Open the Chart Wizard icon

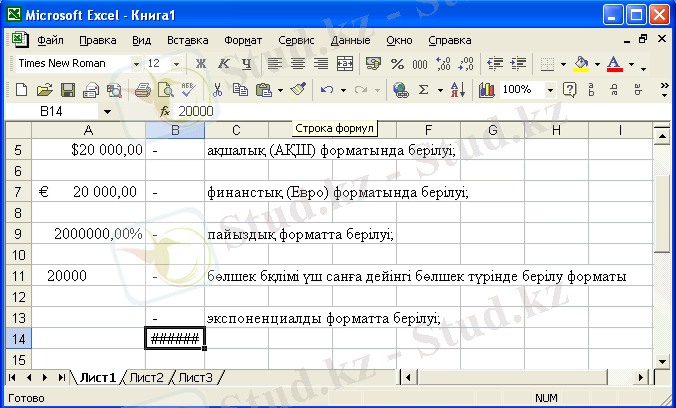(x=486, y=90)
